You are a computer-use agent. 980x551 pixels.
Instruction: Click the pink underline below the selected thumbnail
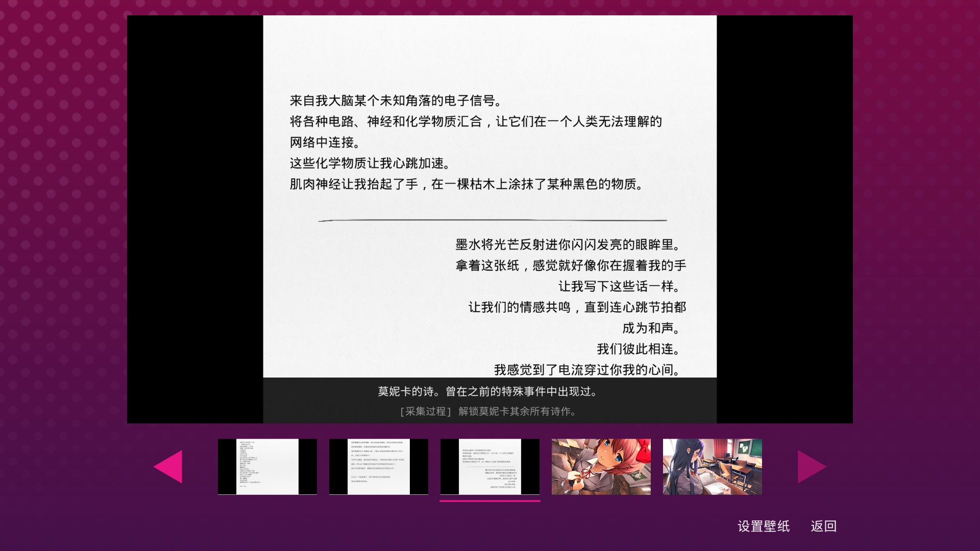pyautogui.click(x=489, y=501)
